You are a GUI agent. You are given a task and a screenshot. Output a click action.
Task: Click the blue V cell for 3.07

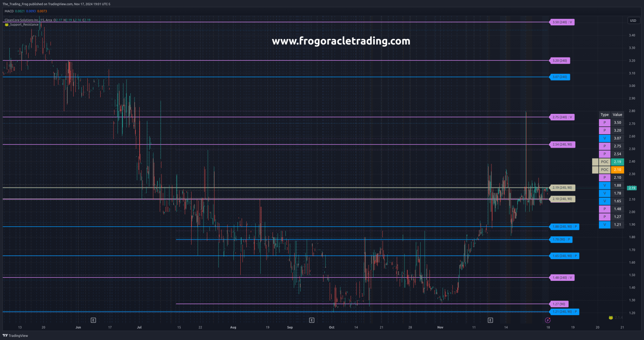pyautogui.click(x=605, y=138)
